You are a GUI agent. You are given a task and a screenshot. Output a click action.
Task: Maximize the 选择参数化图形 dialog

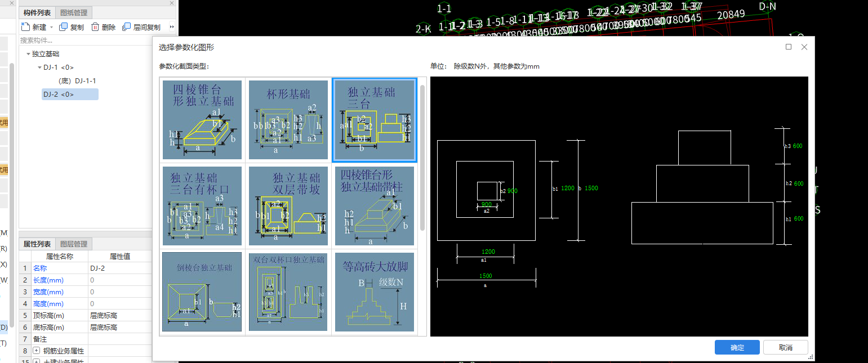point(789,47)
